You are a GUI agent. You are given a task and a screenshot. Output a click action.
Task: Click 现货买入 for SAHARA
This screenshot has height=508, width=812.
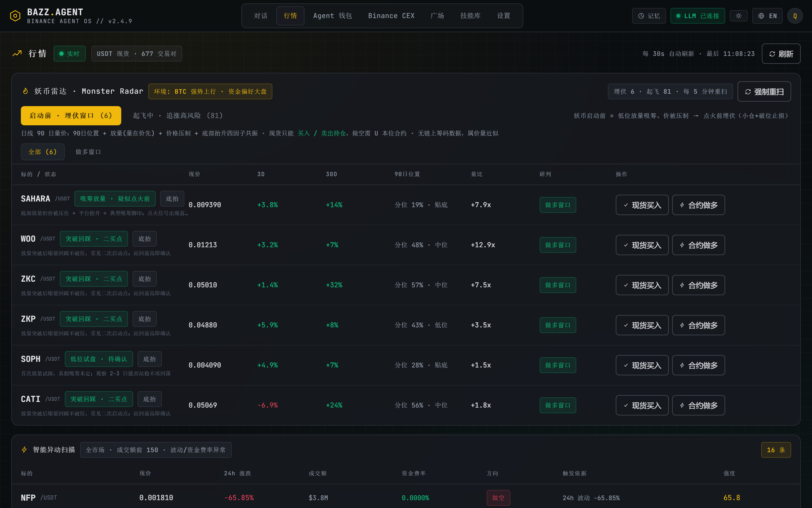pyautogui.click(x=642, y=205)
